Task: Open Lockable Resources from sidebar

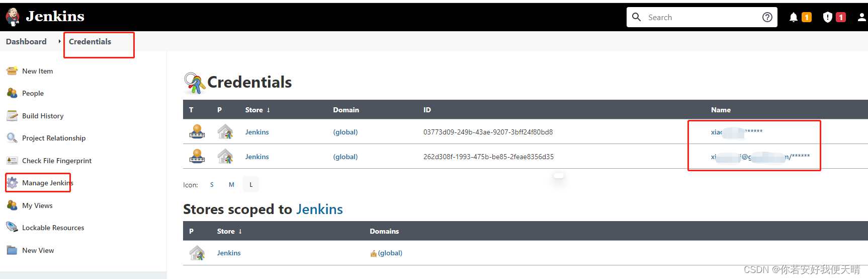Action: click(x=53, y=228)
